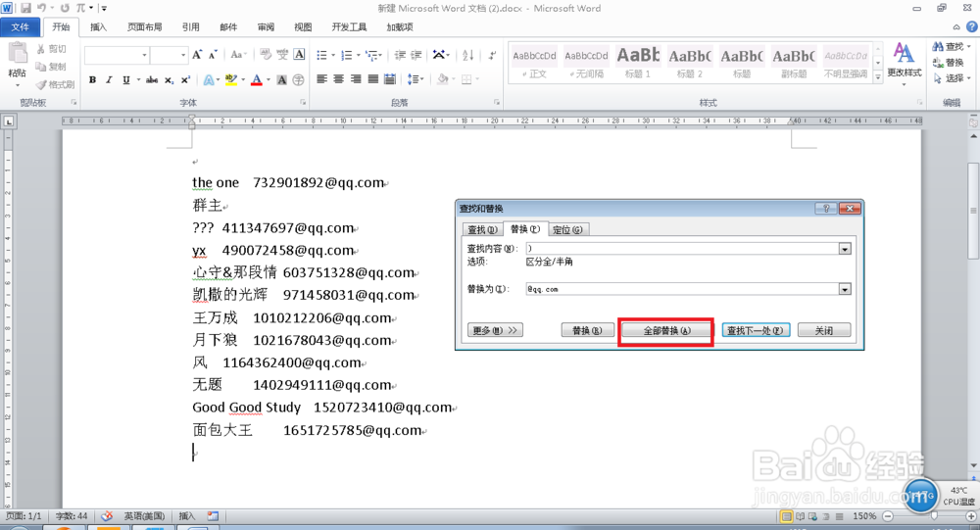The width and height of the screenshot is (980, 530).
Task: Toggle Align Text Left
Action: (321, 79)
